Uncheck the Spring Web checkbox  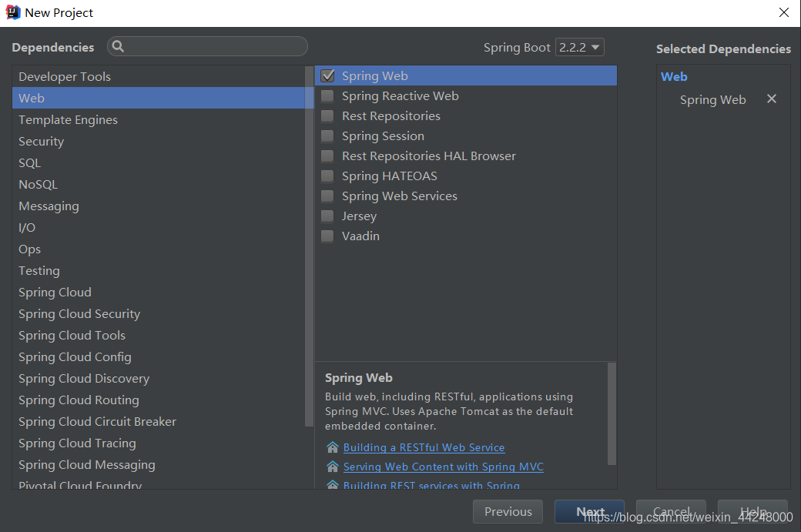(x=327, y=76)
